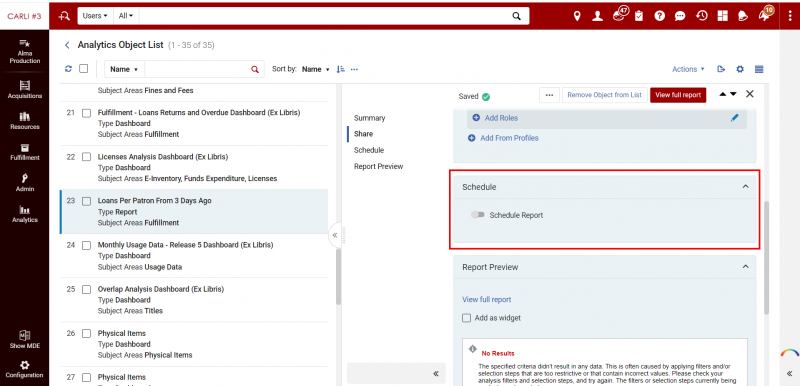Click the right panel vertical scrollbar

(x=766, y=258)
